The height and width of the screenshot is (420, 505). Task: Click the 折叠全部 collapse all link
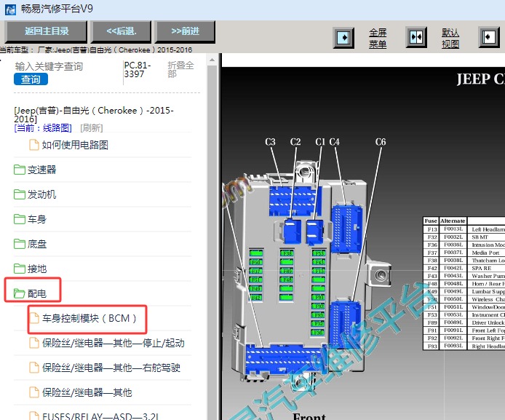click(x=180, y=70)
